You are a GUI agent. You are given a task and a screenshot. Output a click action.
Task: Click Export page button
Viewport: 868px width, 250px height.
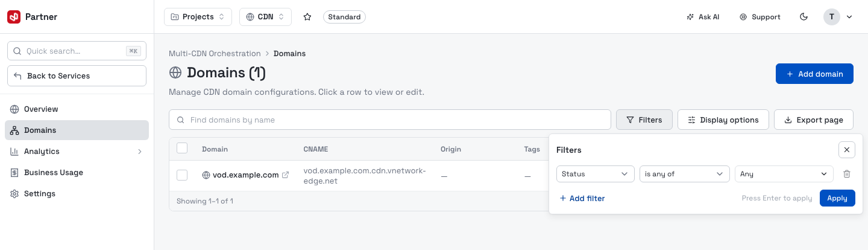pyautogui.click(x=814, y=120)
